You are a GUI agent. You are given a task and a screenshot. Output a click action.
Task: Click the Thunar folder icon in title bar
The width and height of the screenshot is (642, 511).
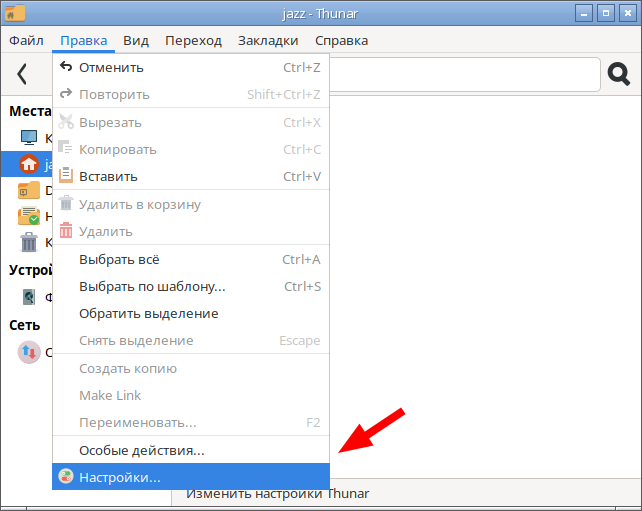coord(15,14)
